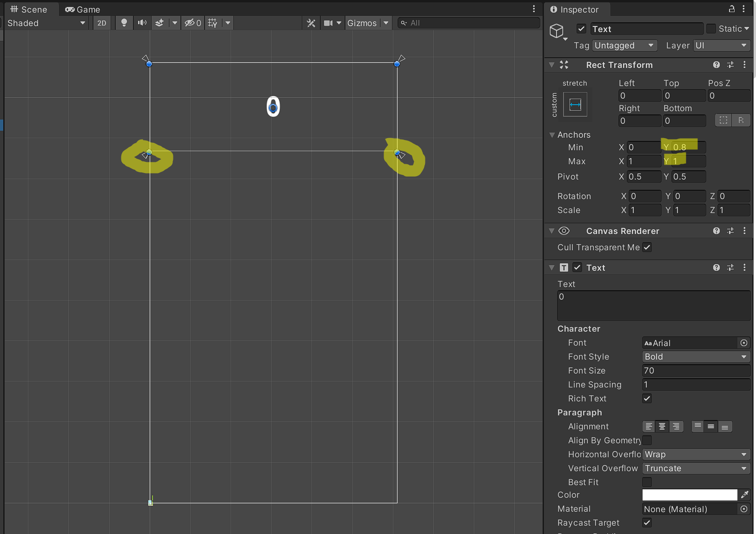Viewport: 756px width, 534px height.
Task: Open the Font Style dropdown
Action: 696,357
